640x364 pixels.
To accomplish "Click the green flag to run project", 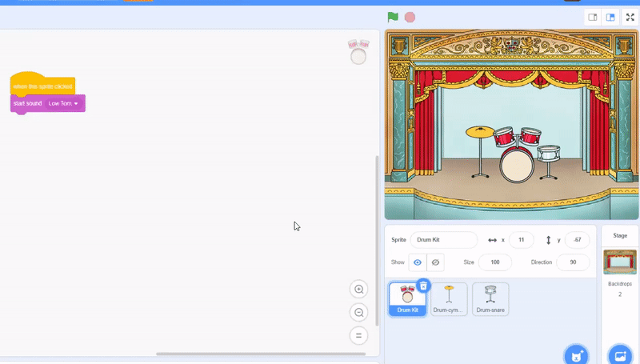I will pyautogui.click(x=393, y=17).
